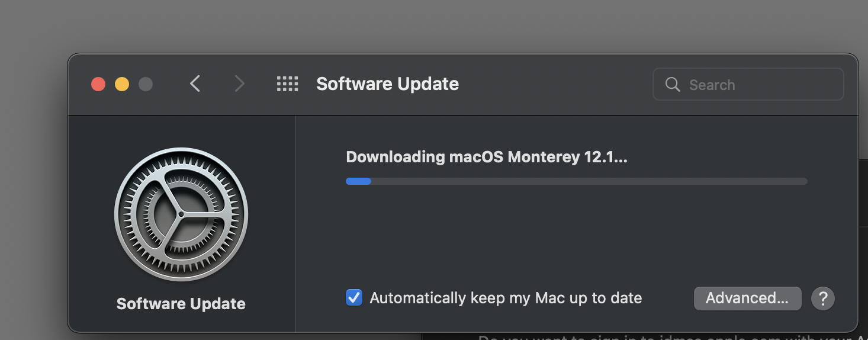Click the Software Update window title
This screenshot has height=340, width=868.
(387, 84)
